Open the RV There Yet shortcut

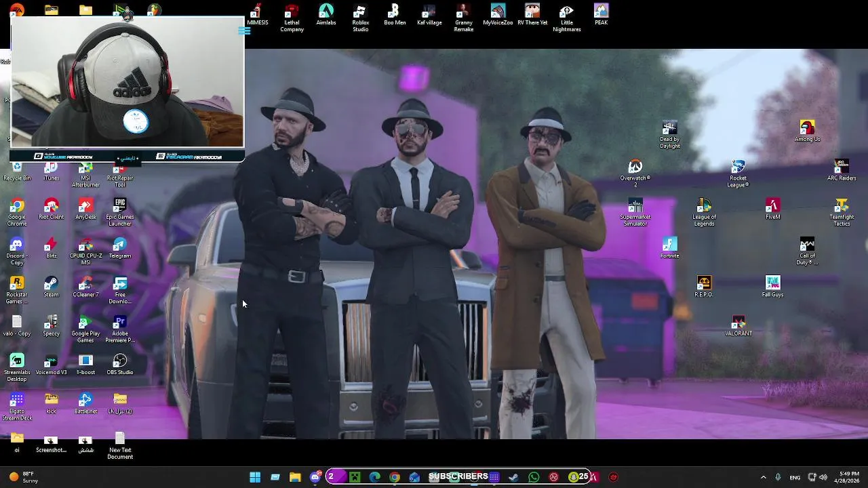(532, 15)
